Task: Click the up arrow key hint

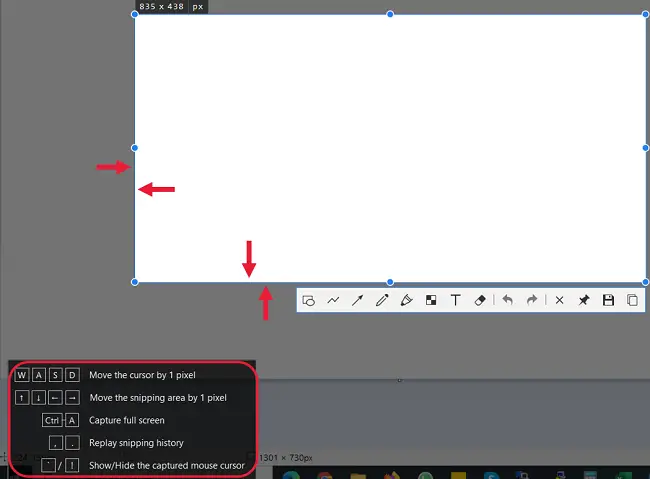Action: click(22, 398)
